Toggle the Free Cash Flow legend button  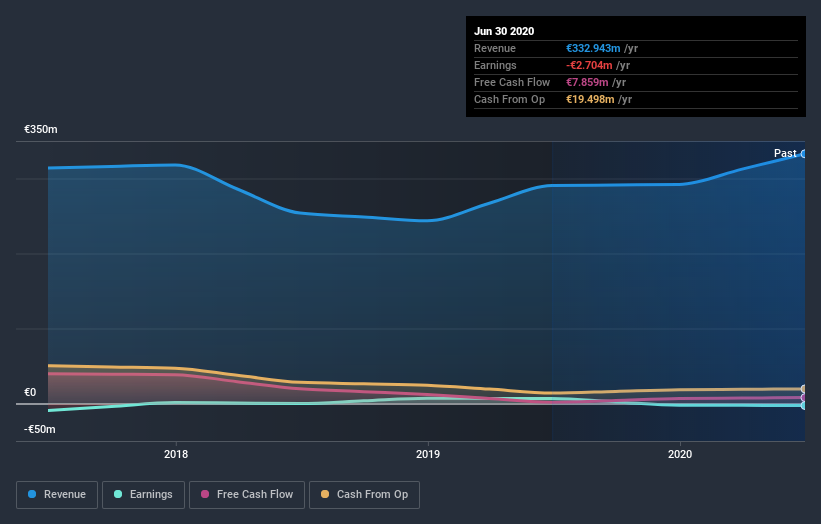(247, 495)
